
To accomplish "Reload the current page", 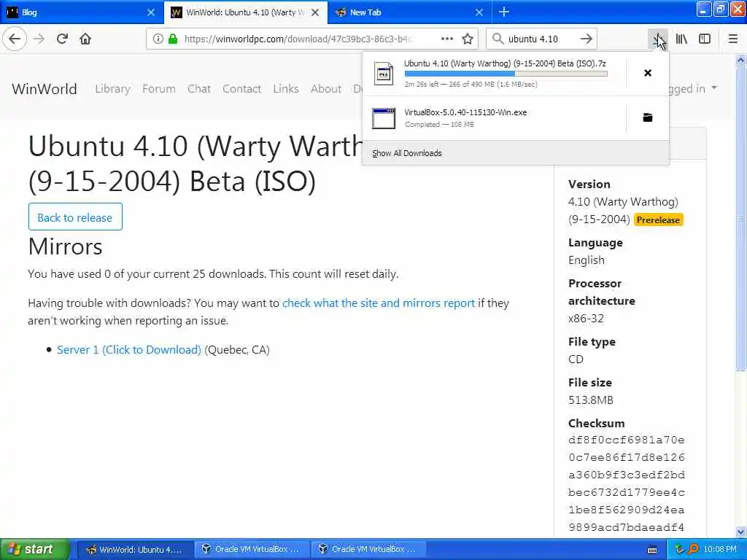I will pos(62,39).
